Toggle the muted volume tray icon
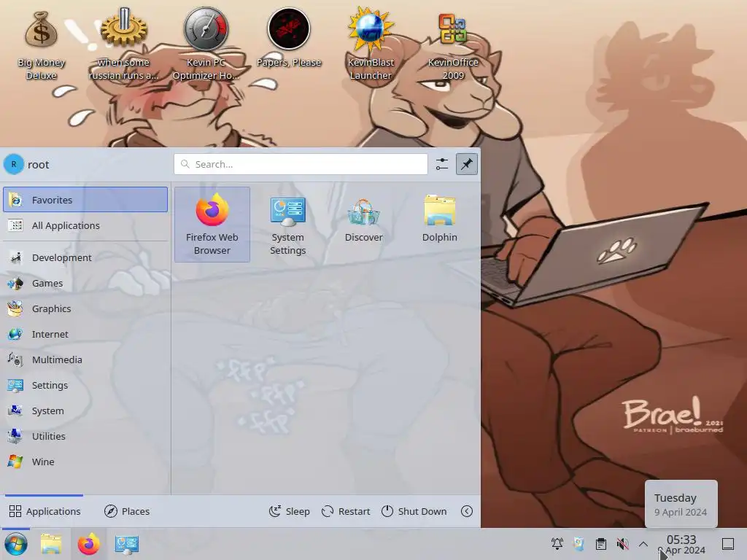Viewport: 747px width, 560px height. pos(622,543)
